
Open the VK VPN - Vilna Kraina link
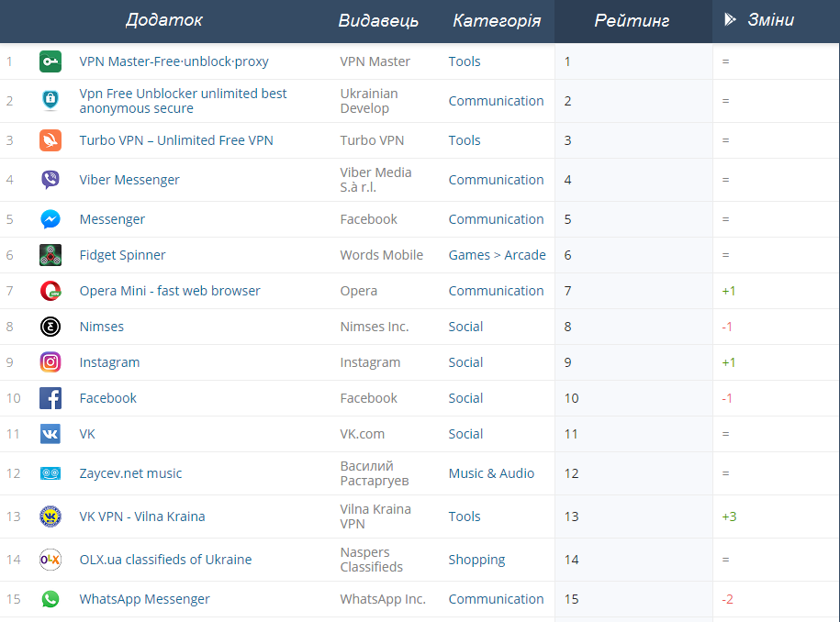pos(142,516)
